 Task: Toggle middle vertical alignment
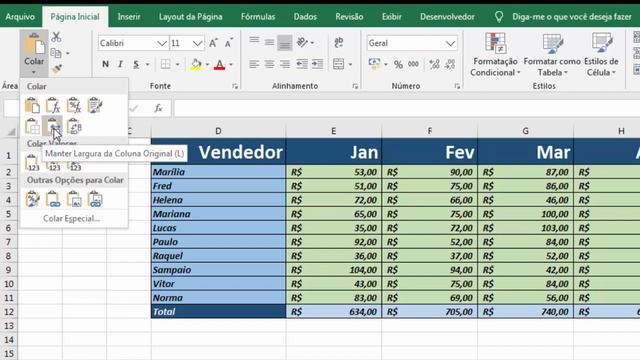click(269, 42)
